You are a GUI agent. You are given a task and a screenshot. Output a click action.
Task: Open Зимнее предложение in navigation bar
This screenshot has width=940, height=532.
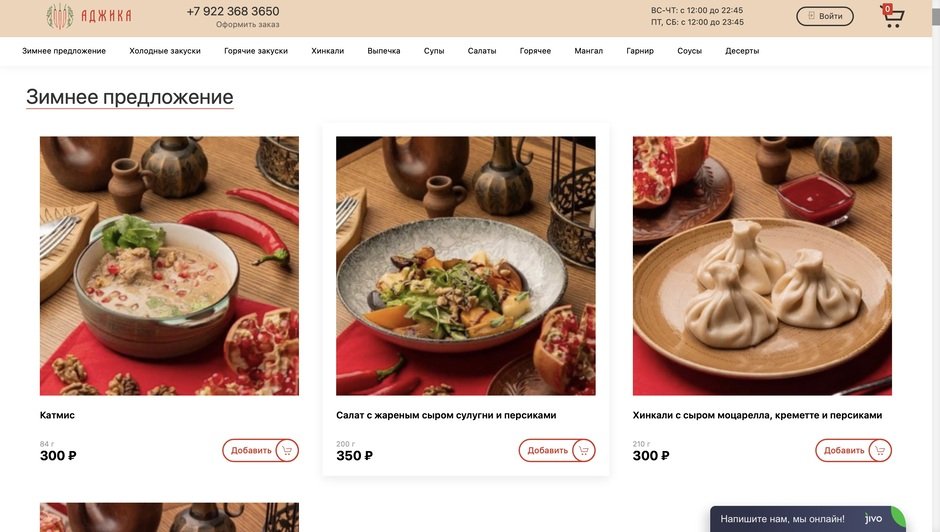pos(64,51)
